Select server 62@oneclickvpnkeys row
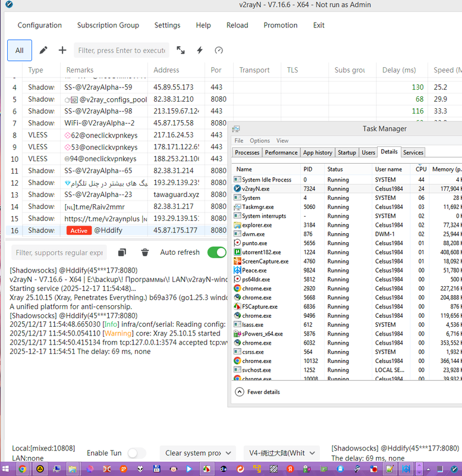Image resolution: width=462 pixels, height=476 pixels. pos(117,135)
